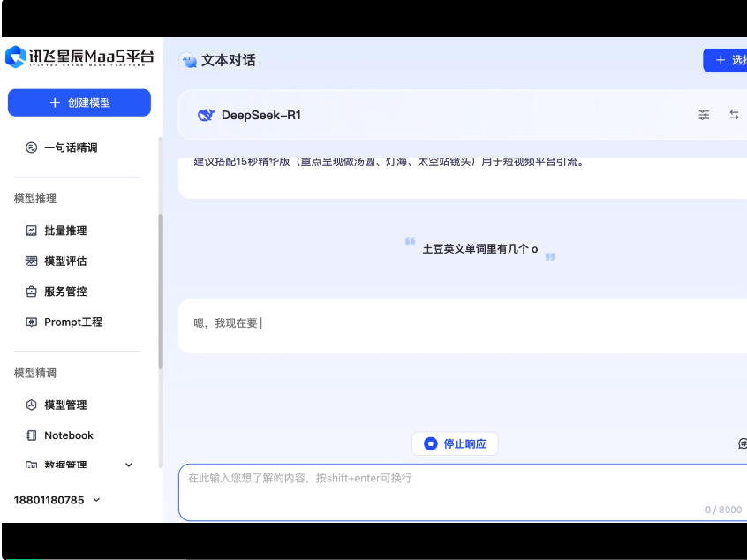Click the 模型推理 section heading
747x560 pixels.
pyautogui.click(x=35, y=199)
